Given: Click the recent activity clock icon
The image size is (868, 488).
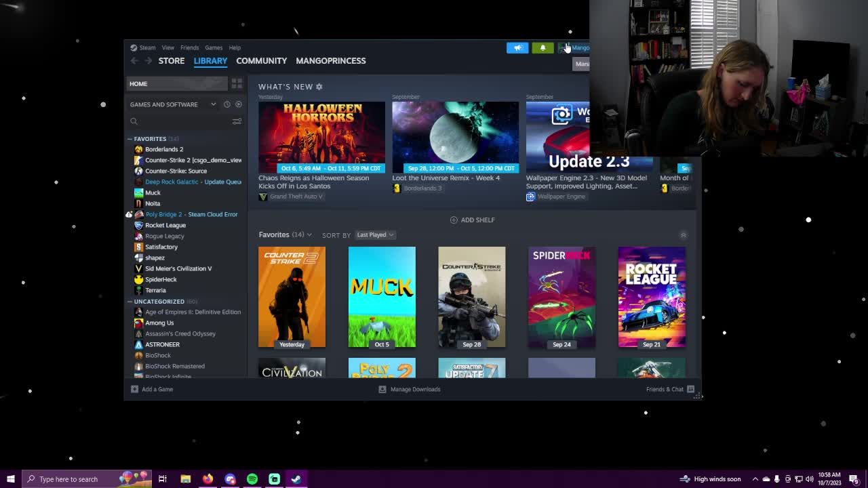Looking at the screenshot, I should (x=227, y=104).
